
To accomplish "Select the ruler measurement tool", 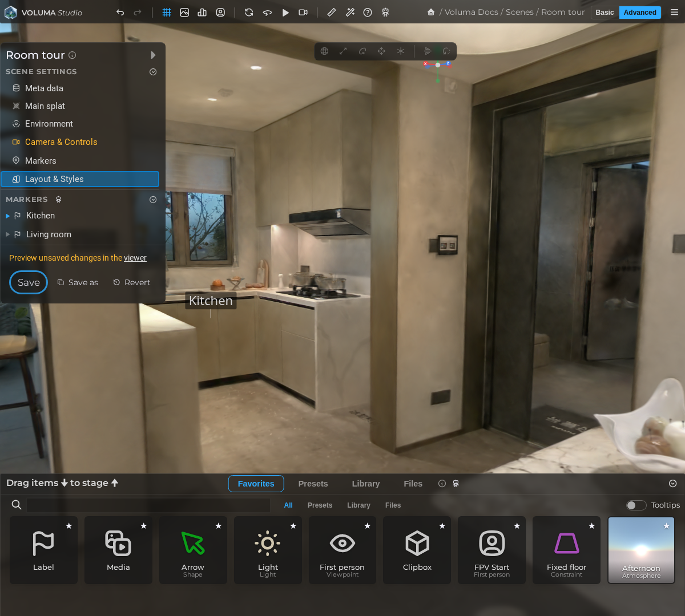I will (332, 12).
